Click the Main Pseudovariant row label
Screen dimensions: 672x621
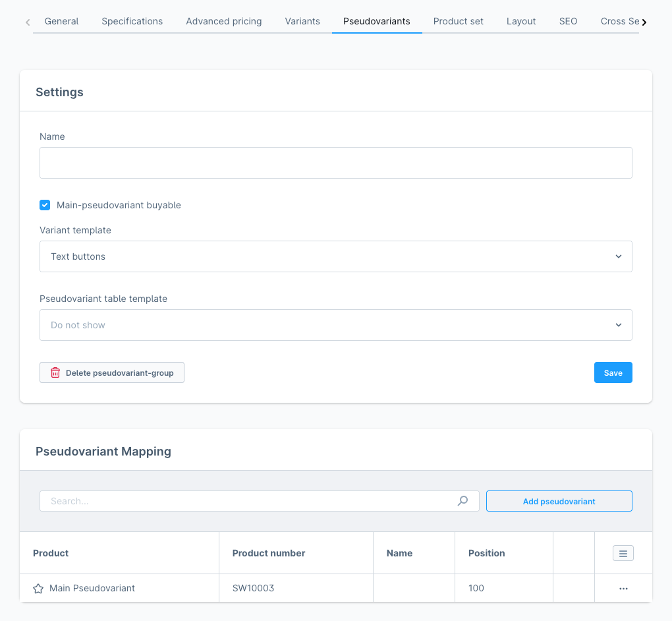[92, 589]
